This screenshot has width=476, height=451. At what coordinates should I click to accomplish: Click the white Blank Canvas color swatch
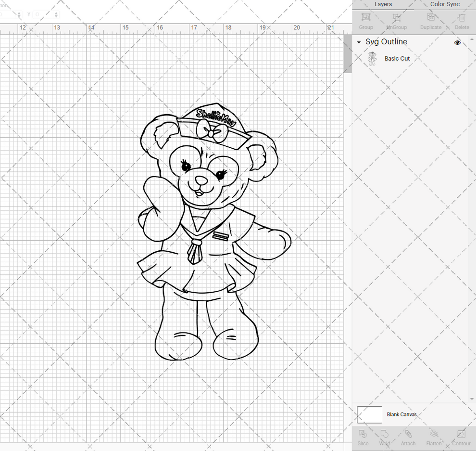pyautogui.click(x=369, y=414)
